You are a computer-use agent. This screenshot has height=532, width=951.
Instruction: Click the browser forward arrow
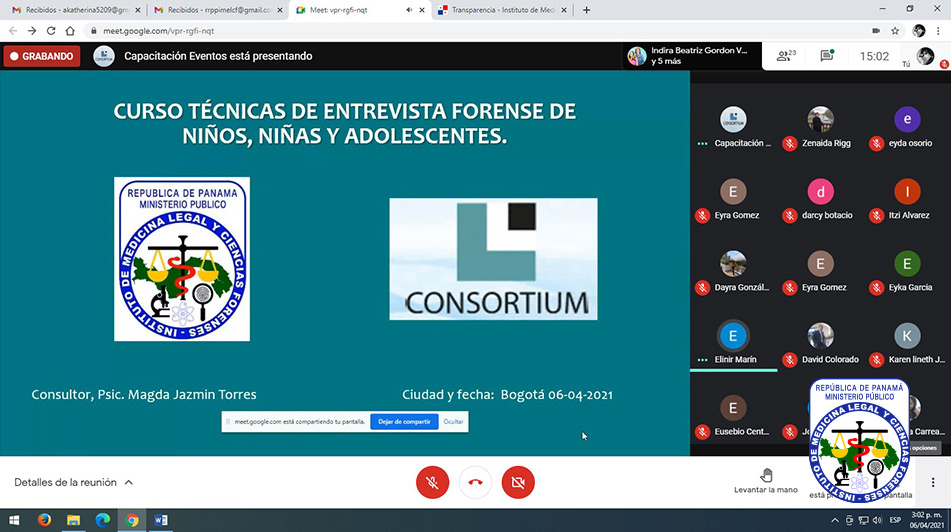pos(32,30)
